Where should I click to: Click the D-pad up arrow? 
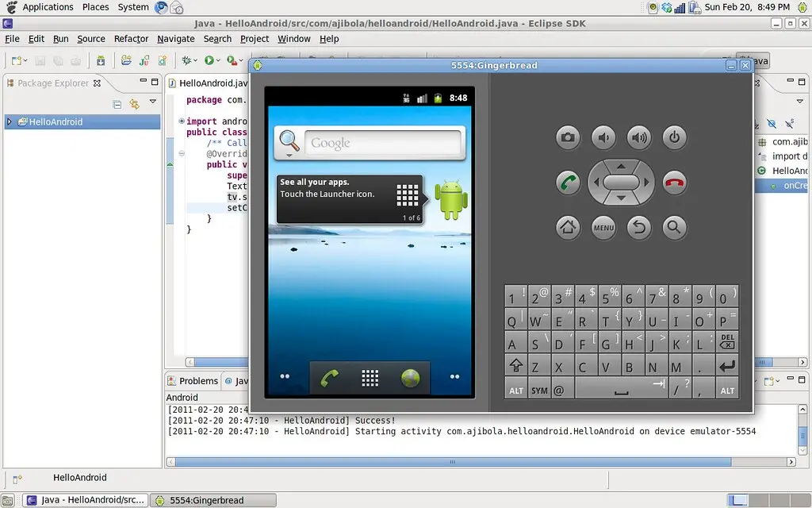tap(622, 167)
